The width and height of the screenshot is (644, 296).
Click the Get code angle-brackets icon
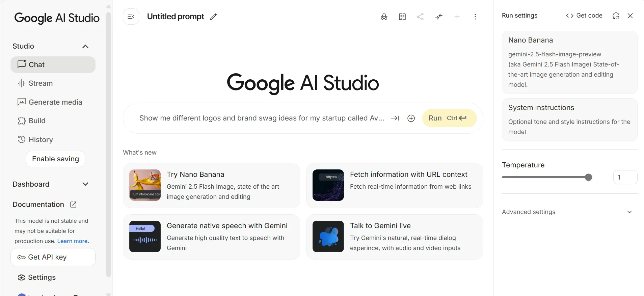tap(570, 16)
